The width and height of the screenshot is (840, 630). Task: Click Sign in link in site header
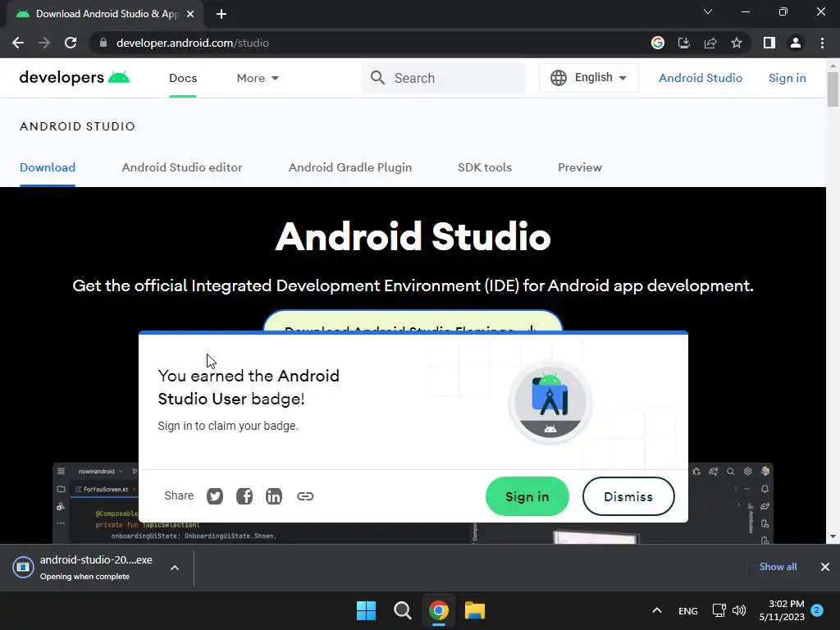coord(787,78)
